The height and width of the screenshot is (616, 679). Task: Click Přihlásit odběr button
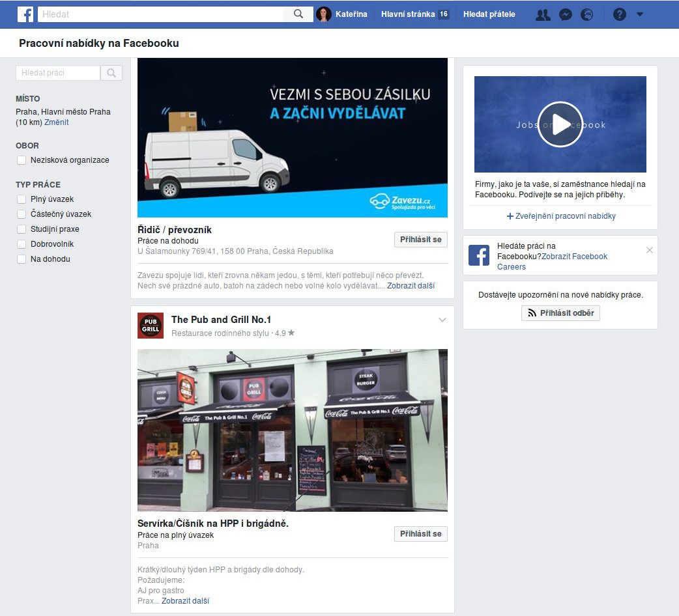point(560,313)
